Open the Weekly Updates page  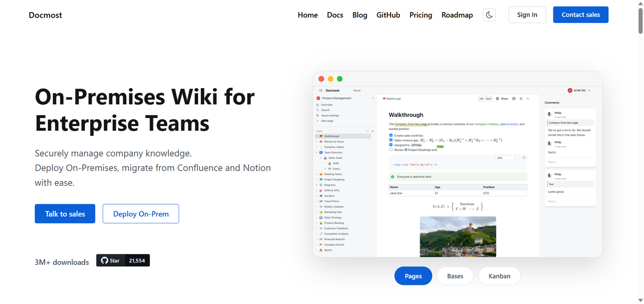334,207
